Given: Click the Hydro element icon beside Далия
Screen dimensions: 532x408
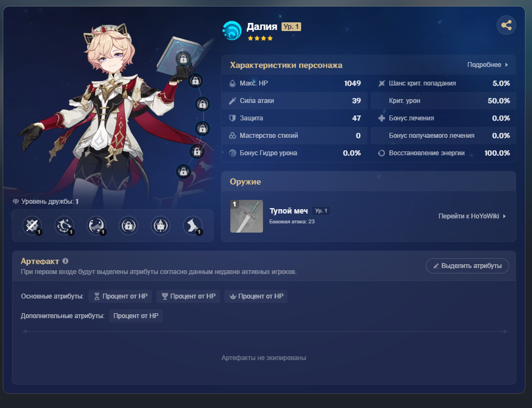Looking at the screenshot, I should (232, 31).
